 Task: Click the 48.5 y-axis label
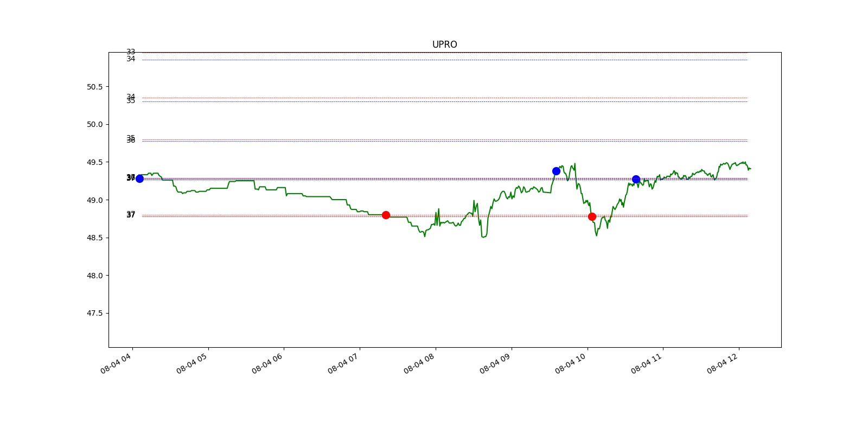(x=94, y=238)
